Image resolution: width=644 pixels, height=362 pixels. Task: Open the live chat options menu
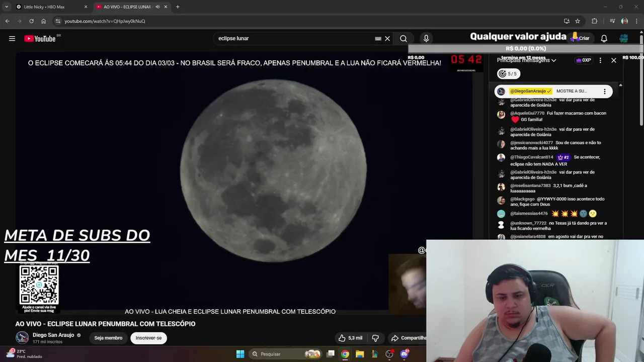pyautogui.click(x=600, y=60)
